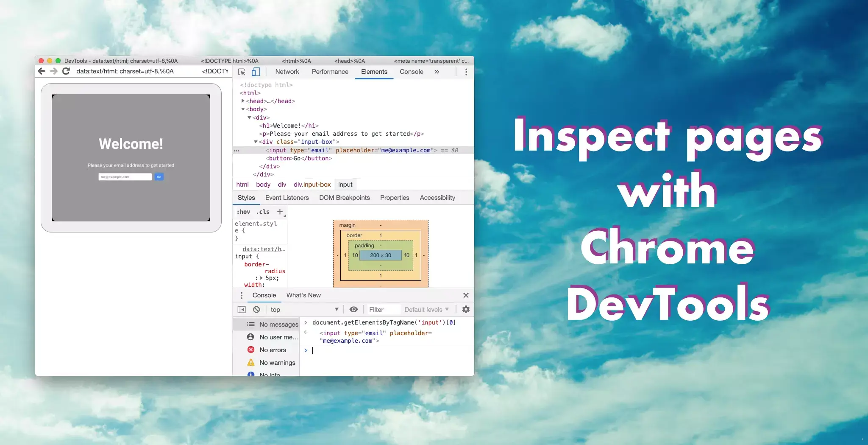Open console settings gear icon
Viewport: 868px width, 445px height.
coord(466,309)
